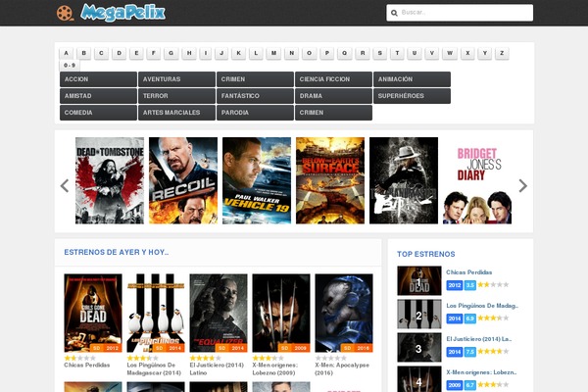The height and width of the screenshot is (392, 588).
Task: Click the MegaPelix film reel logo icon
Action: click(65, 13)
